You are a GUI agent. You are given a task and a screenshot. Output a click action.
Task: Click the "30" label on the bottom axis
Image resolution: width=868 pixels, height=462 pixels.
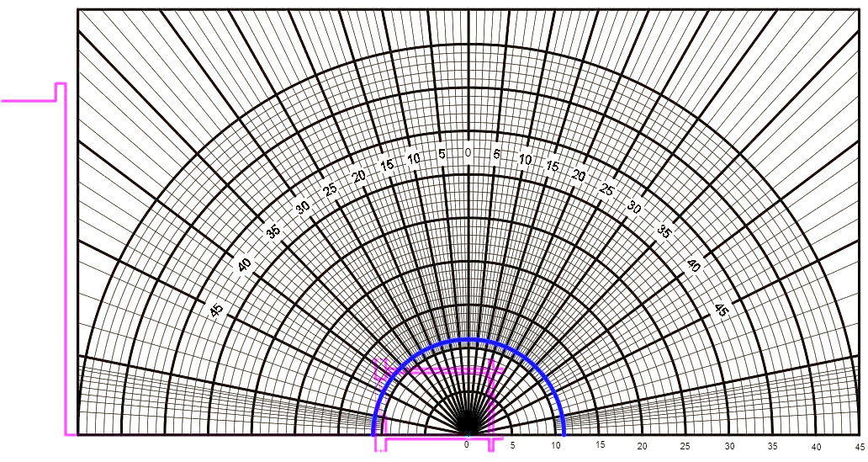730,446
